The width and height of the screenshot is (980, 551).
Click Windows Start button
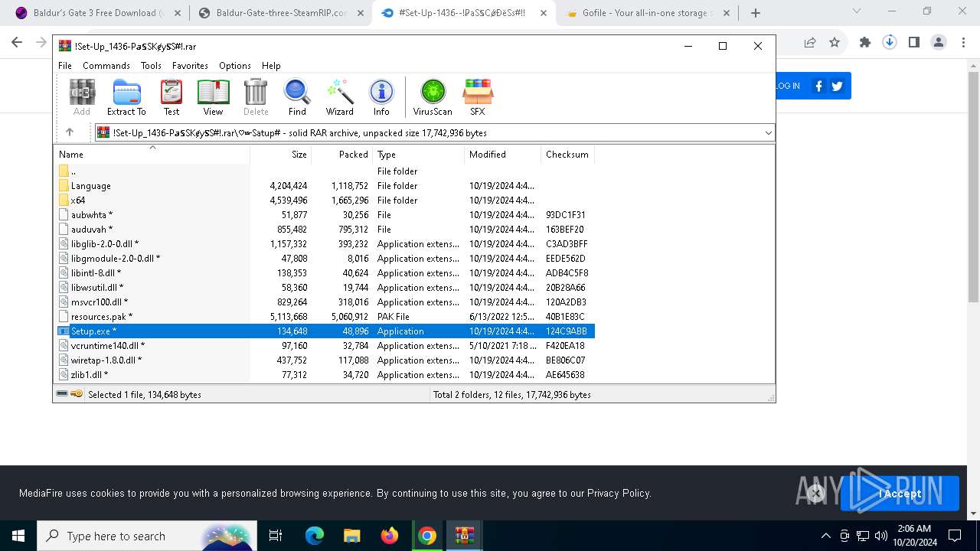click(18, 536)
